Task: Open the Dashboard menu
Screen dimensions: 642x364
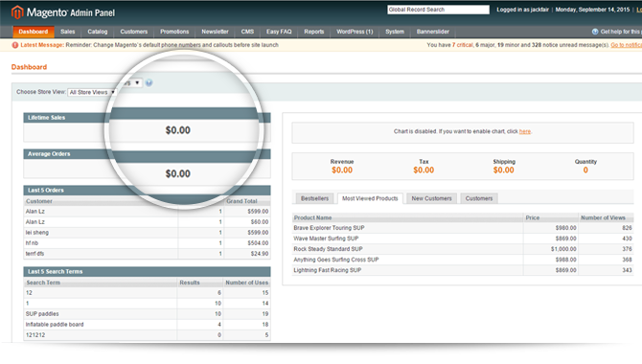Action: [34, 32]
